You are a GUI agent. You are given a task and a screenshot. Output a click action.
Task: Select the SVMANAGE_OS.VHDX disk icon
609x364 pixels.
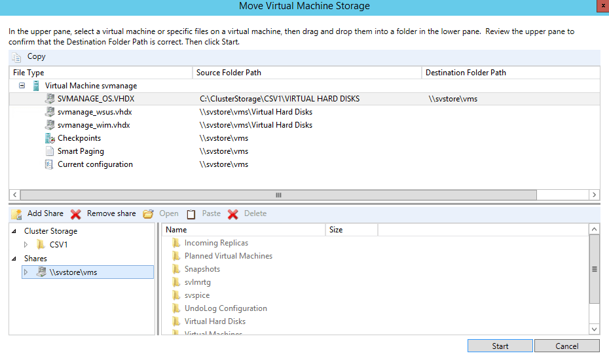[x=50, y=99]
